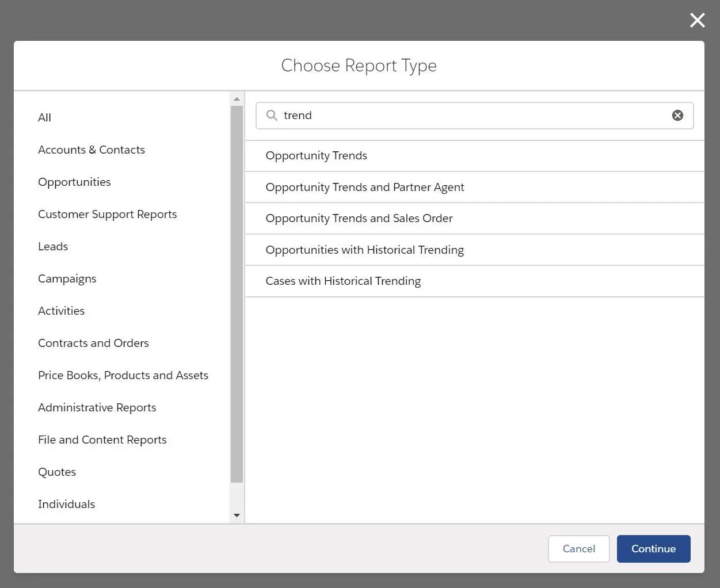Viewport: 720px width, 588px height.
Task: Select Opportunities category
Action: click(x=74, y=182)
